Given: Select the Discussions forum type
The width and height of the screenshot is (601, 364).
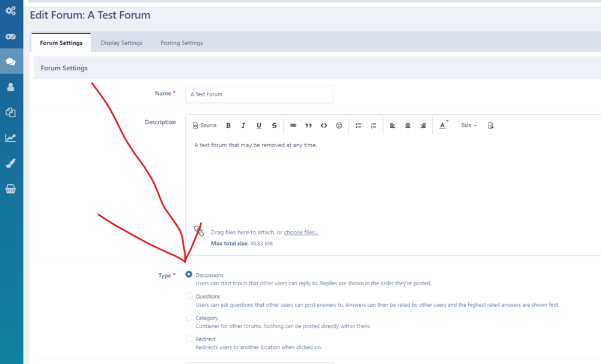Looking at the screenshot, I should (189, 275).
